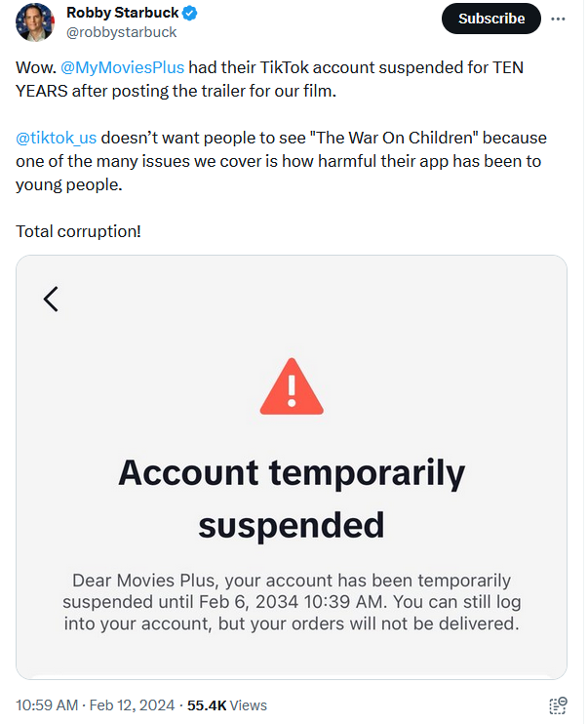Open the 10:59 AM Feb 12, 2024 timestamp
Screen dimensions: 588x724
click(96, 705)
